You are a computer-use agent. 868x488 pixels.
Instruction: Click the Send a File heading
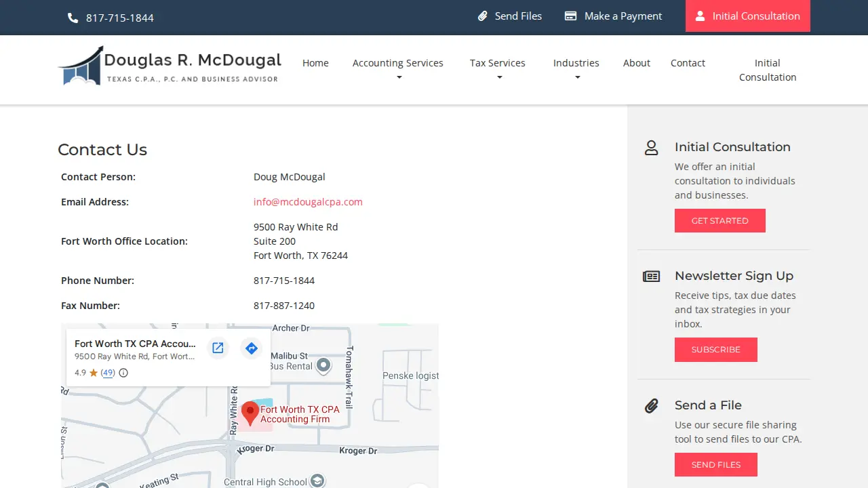point(708,405)
